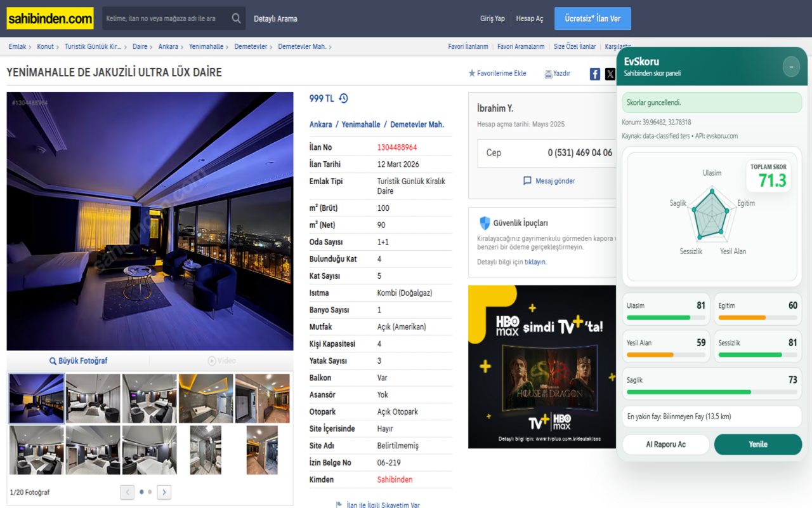Click the Video play icon
Image resolution: width=812 pixels, height=508 pixels.
click(x=212, y=361)
